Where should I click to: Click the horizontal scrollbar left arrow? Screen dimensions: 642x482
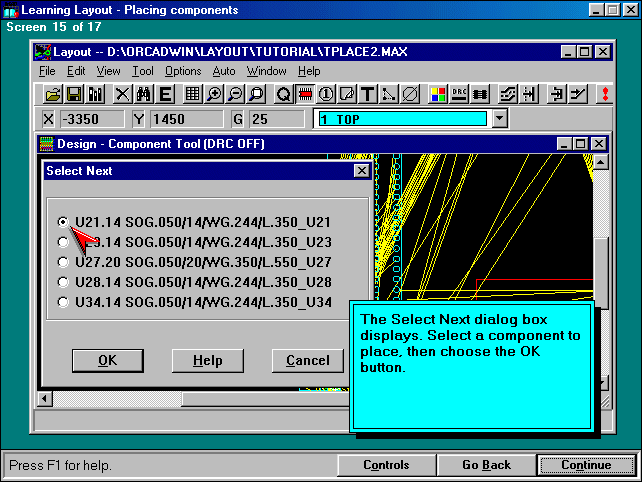click(x=45, y=399)
